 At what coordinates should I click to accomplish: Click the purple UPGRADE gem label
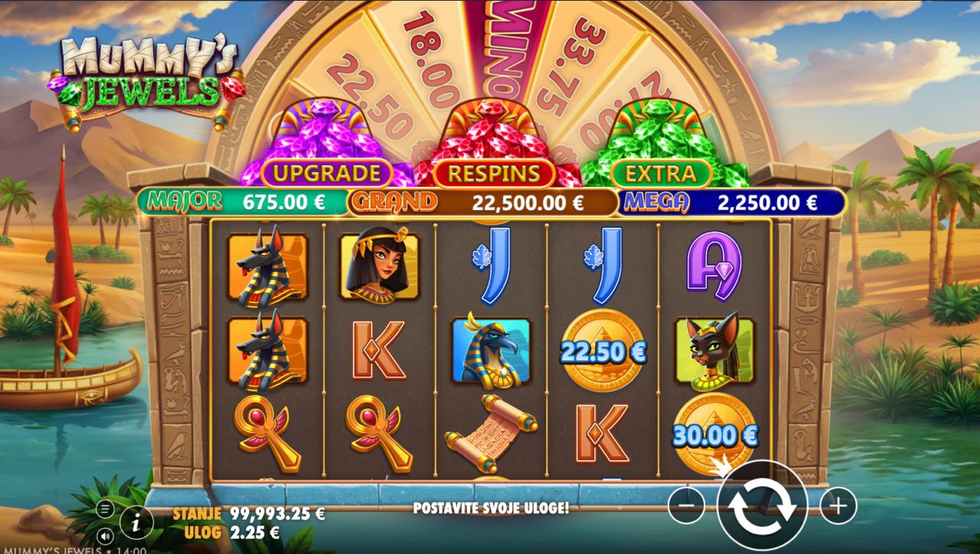(x=326, y=174)
